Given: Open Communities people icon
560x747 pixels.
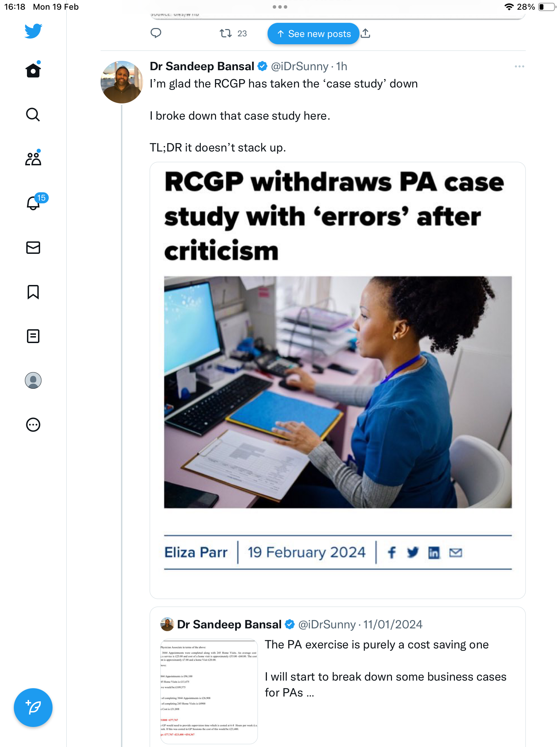Looking at the screenshot, I should click(33, 158).
